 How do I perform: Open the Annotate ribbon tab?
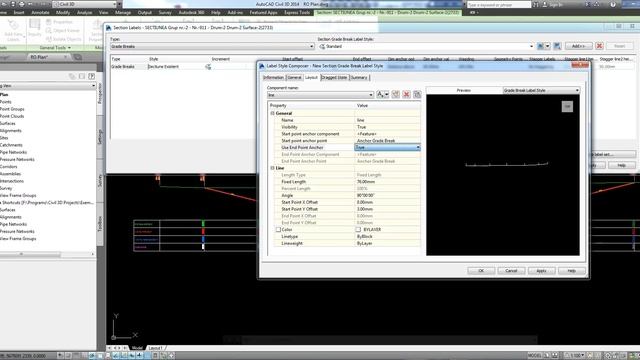coord(40,13)
